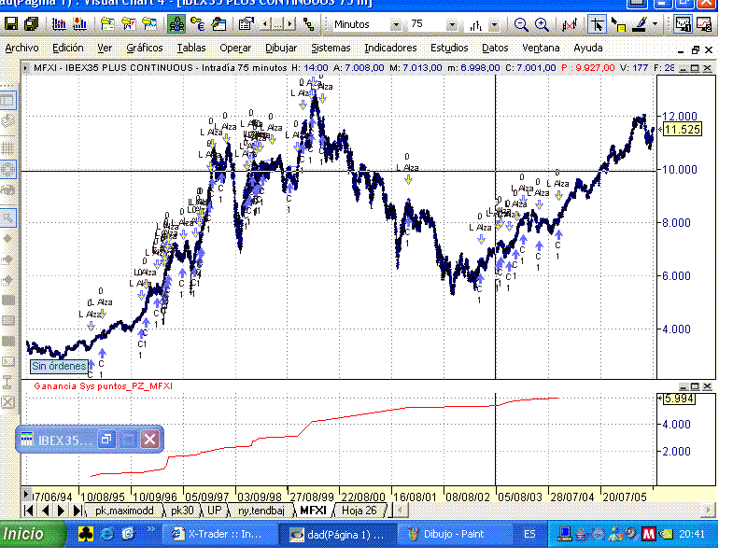Switch to the UP sheet tab
Screen dimensions: 747x560
pos(215,511)
